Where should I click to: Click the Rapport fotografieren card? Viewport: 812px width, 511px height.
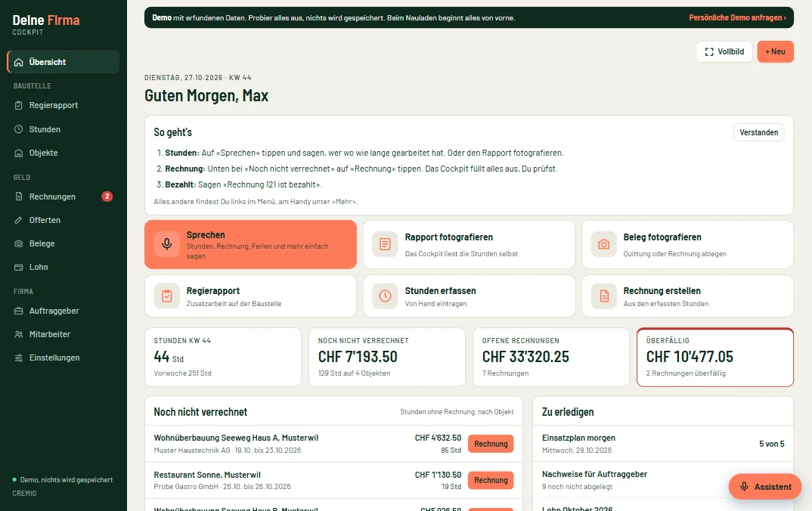click(x=470, y=244)
